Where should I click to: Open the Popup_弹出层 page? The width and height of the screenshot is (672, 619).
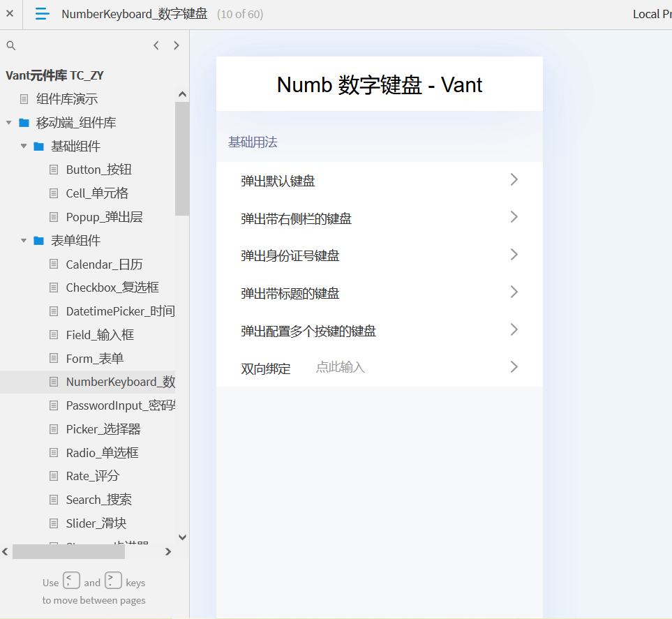104,217
